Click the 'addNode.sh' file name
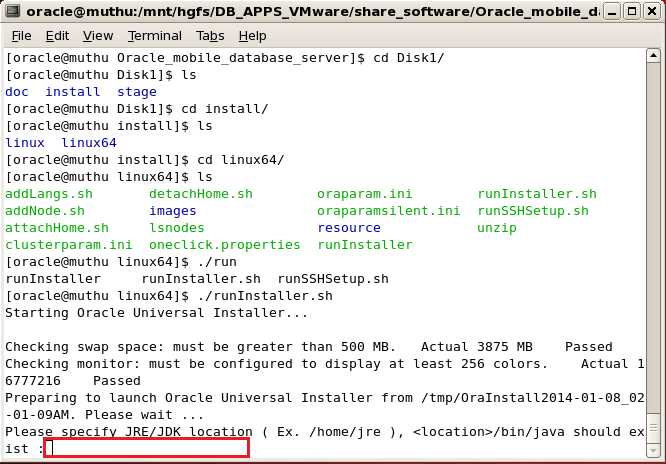 (x=45, y=211)
